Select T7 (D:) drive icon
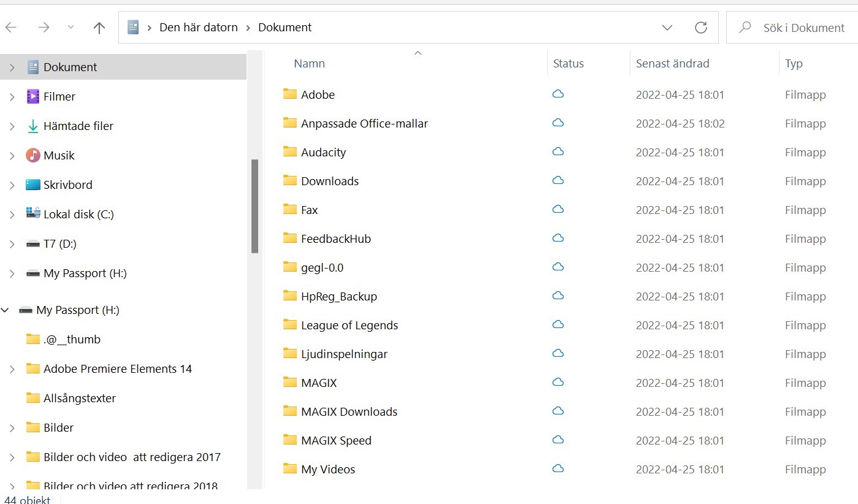The image size is (858, 504). pos(33,244)
